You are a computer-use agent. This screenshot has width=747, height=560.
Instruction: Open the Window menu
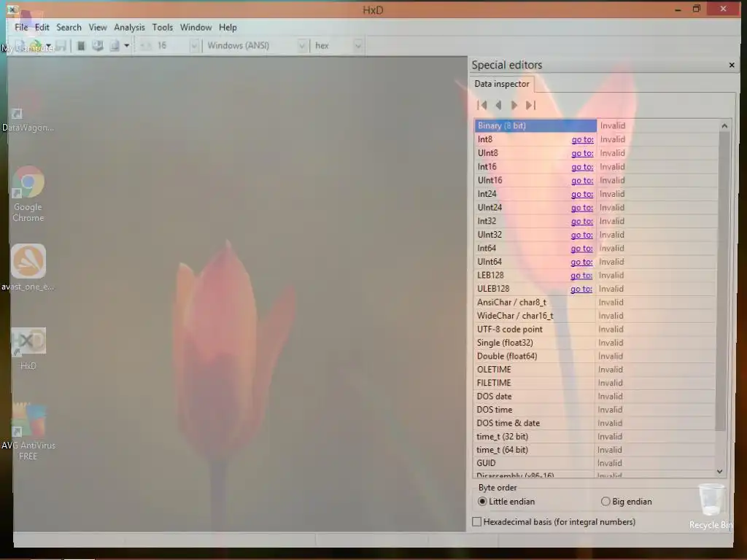[x=196, y=28]
